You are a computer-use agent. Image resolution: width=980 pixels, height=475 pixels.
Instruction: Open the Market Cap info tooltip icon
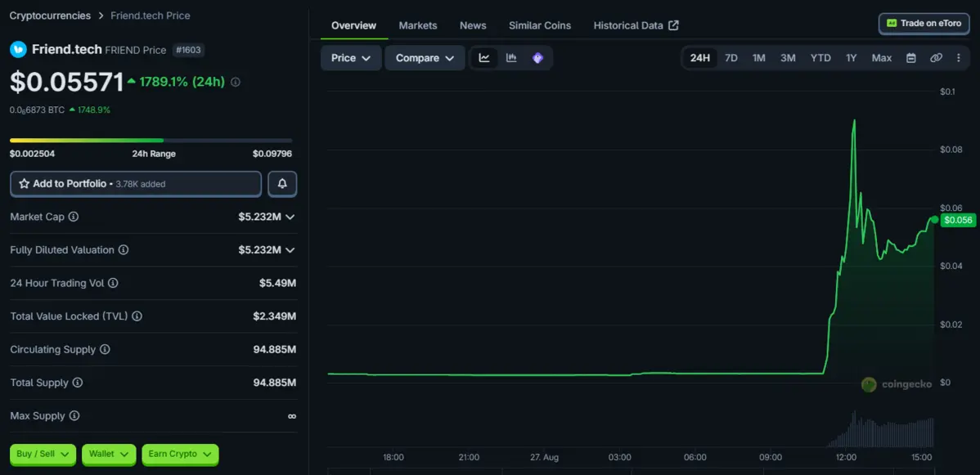tap(73, 217)
